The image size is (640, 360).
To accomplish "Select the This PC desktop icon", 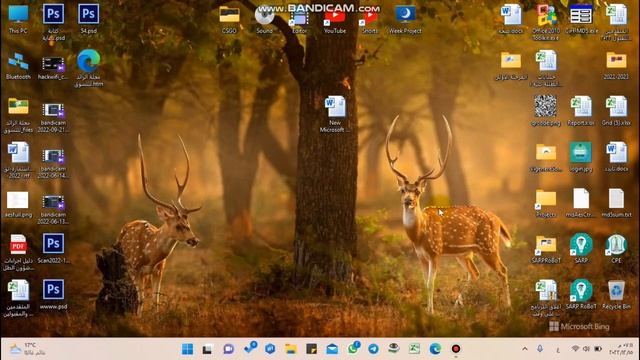I will [18, 18].
